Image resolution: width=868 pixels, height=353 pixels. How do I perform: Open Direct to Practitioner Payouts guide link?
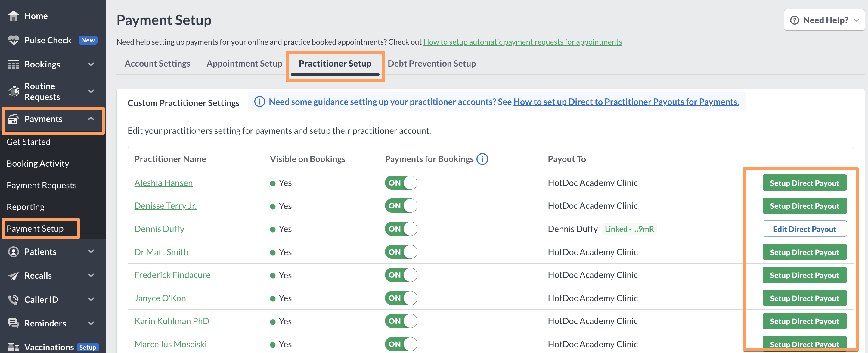[x=626, y=102]
